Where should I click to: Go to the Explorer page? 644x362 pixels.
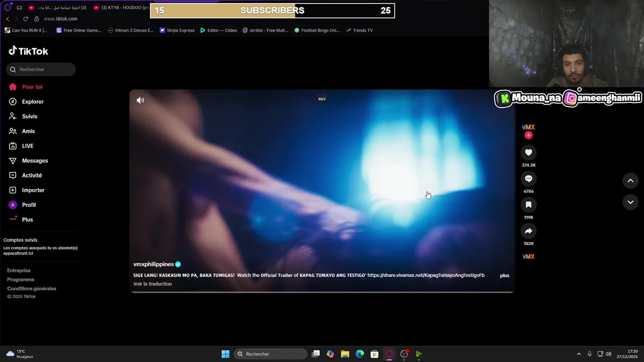26,102
